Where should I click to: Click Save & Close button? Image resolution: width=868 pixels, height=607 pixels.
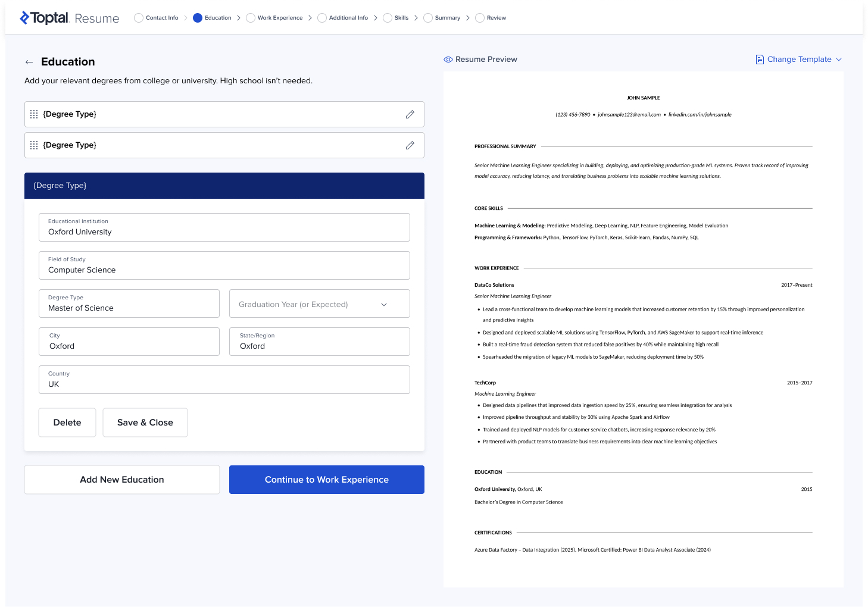[x=145, y=423]
